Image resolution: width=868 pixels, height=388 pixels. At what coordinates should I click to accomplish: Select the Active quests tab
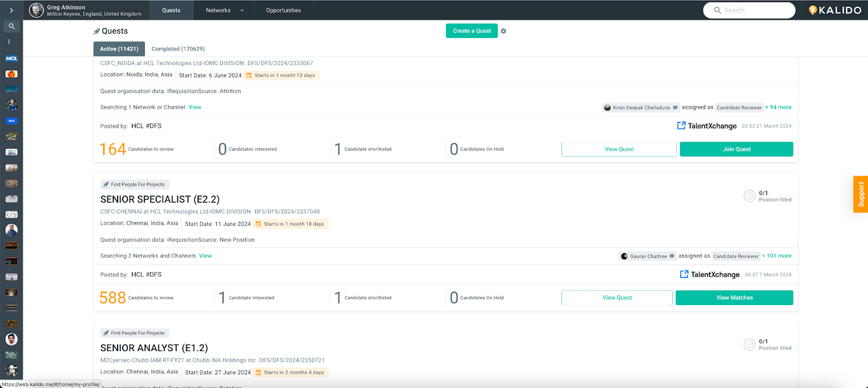119,49
